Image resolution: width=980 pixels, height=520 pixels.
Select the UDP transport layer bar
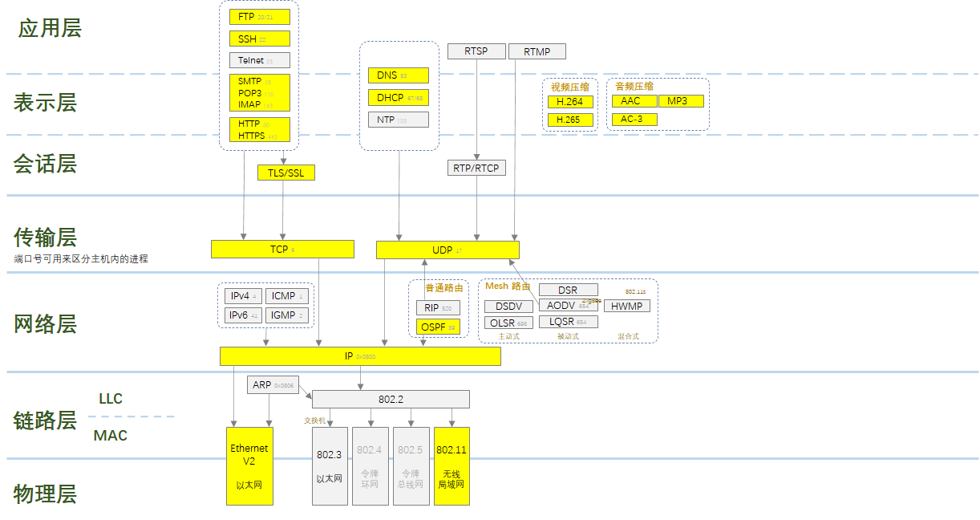(447, 250)
